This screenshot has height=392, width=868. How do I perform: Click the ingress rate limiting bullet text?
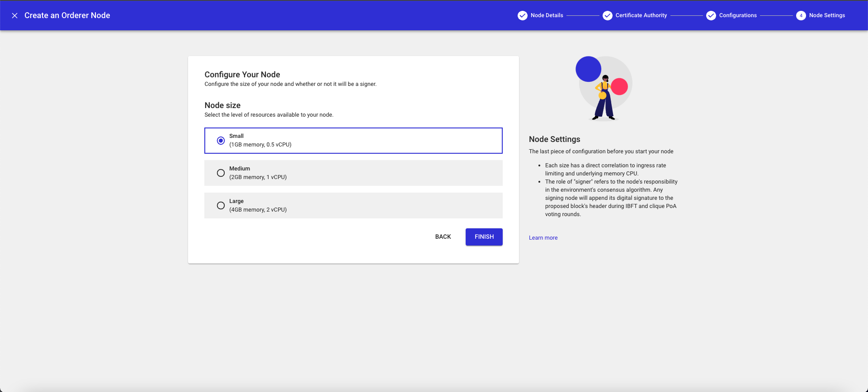(x=605, y=170)
